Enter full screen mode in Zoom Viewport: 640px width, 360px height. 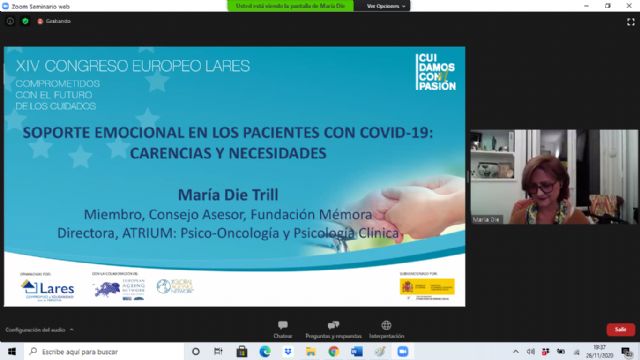pos(631,22)
